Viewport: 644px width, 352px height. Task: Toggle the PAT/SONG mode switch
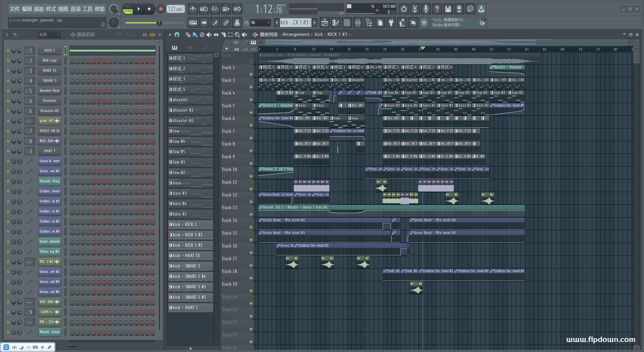128,9
